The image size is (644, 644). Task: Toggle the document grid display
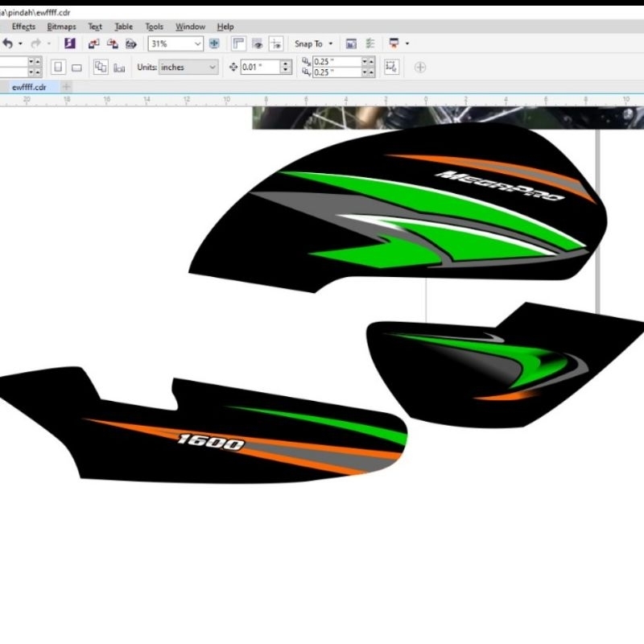258,43
